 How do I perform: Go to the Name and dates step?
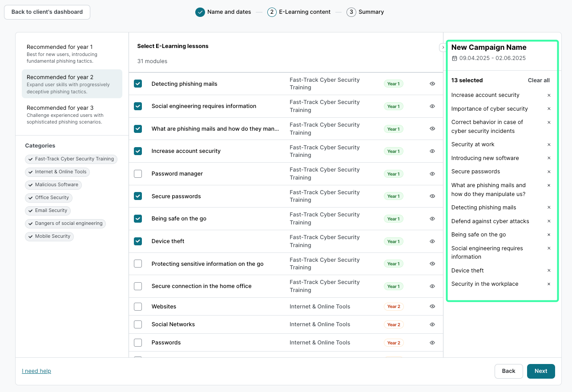coord(223,12)
